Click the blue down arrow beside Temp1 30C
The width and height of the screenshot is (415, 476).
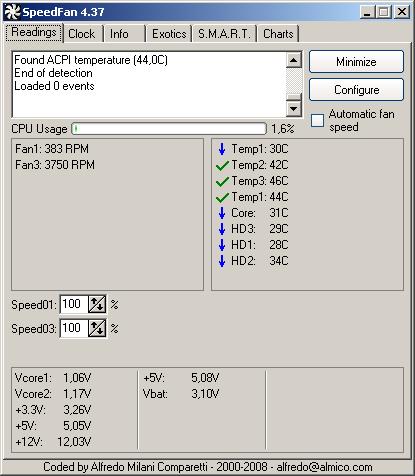(222, 149)
